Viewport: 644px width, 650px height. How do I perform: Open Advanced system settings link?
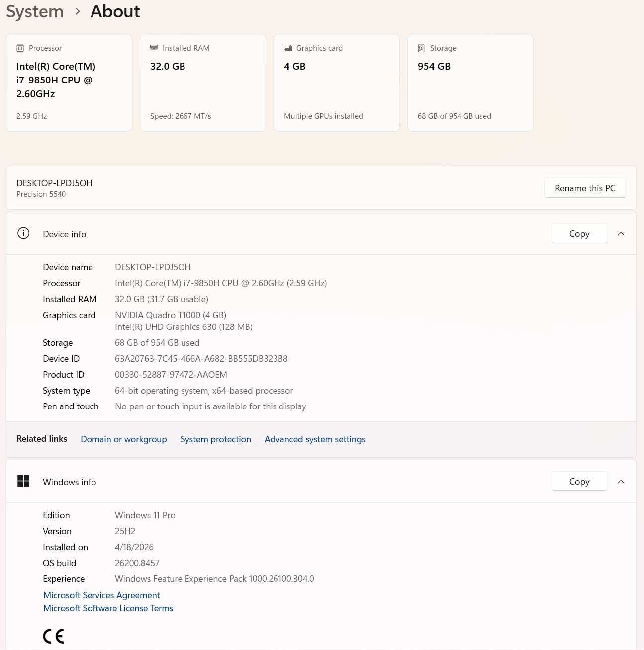coord(315,439)
